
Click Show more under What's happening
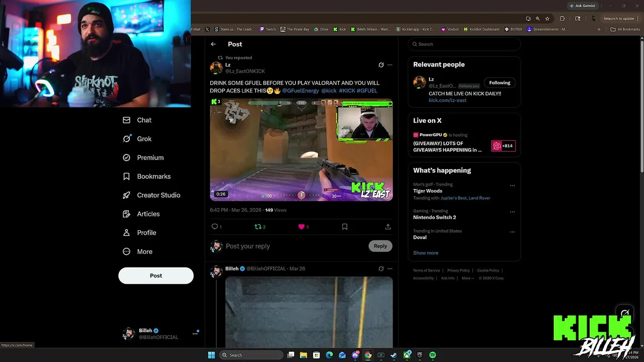pos(426,253)
